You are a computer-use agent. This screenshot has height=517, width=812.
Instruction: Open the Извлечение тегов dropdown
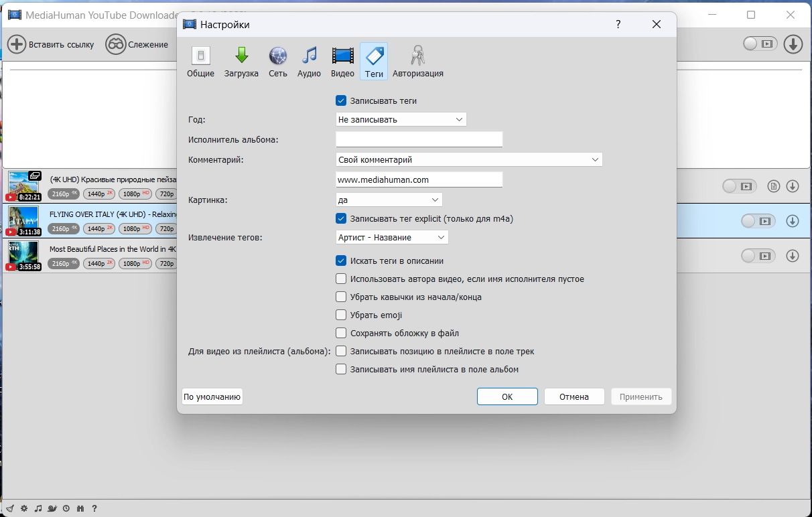(392, 237)
